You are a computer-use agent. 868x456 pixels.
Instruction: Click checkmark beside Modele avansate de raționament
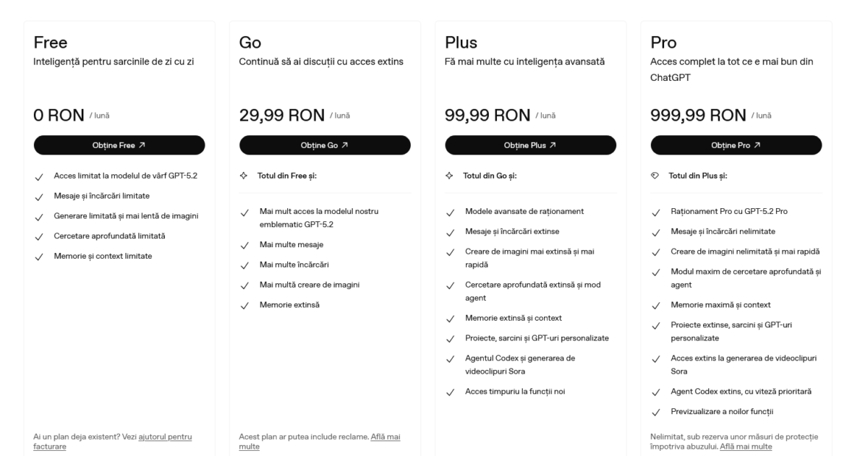point(450,212)
